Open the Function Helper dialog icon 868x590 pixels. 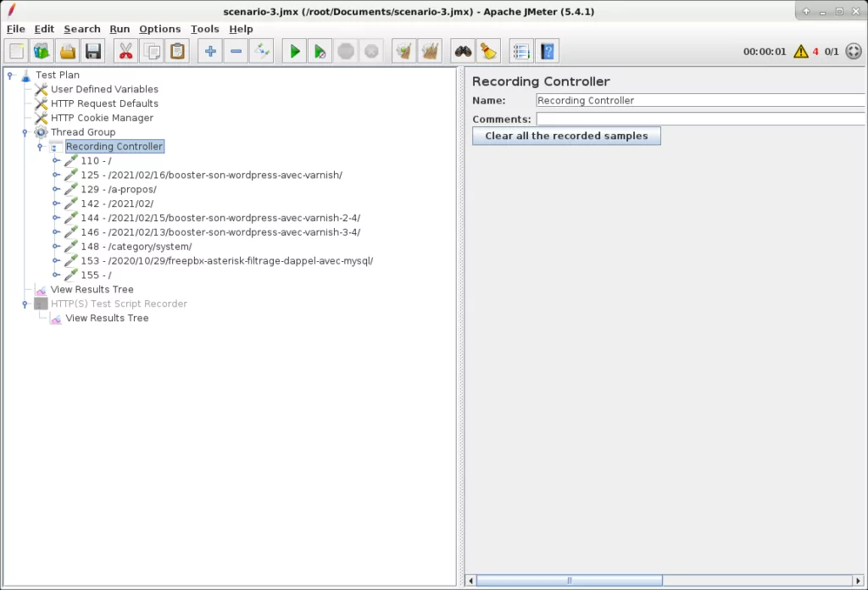coord(521,52)
